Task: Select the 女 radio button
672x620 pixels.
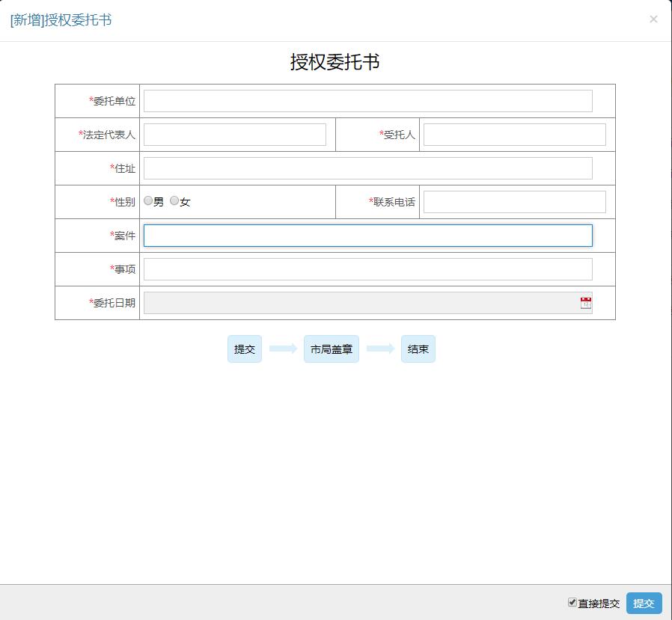Action: [174, 200]
